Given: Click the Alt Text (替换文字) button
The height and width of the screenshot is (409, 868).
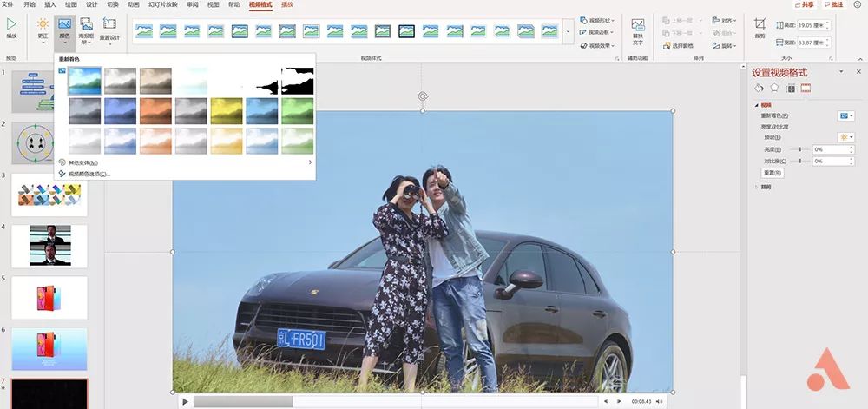Looking at the screenshot, I should (638, 31).
